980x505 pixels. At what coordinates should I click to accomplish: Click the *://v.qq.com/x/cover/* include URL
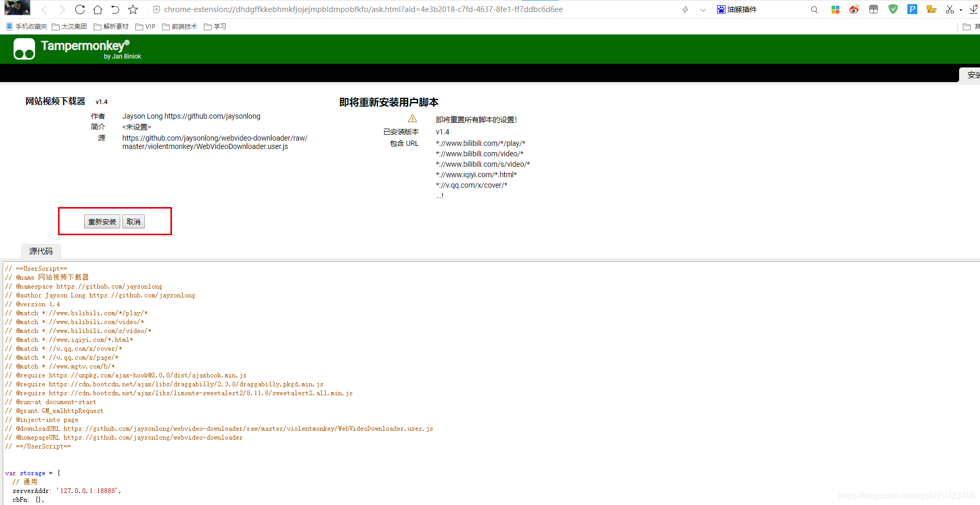[x=471, y=185]
